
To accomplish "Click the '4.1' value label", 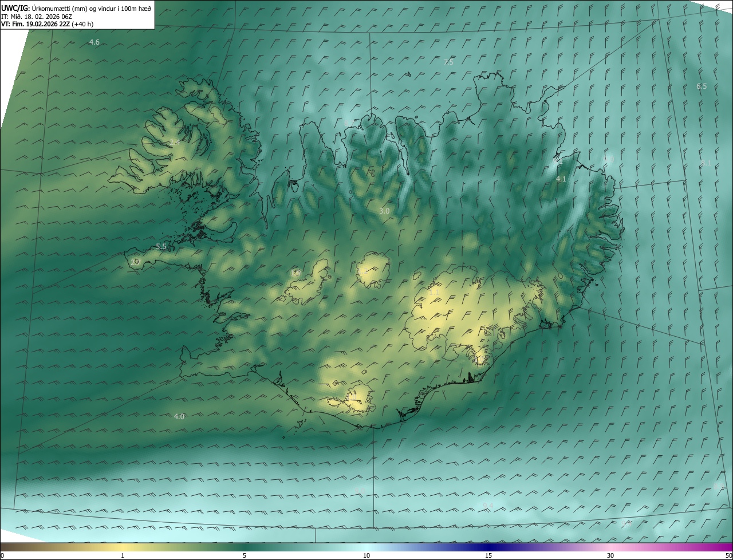I will 561,179.
